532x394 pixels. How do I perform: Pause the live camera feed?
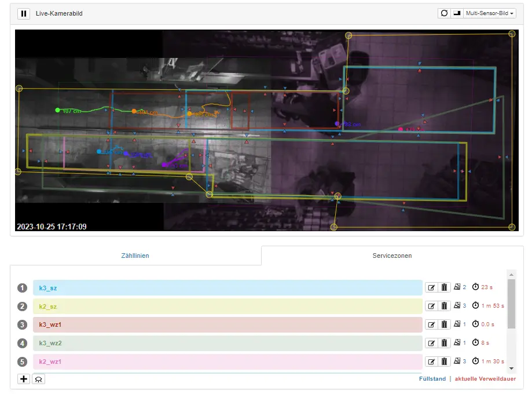pyautogui.click(x=24, y=13)
